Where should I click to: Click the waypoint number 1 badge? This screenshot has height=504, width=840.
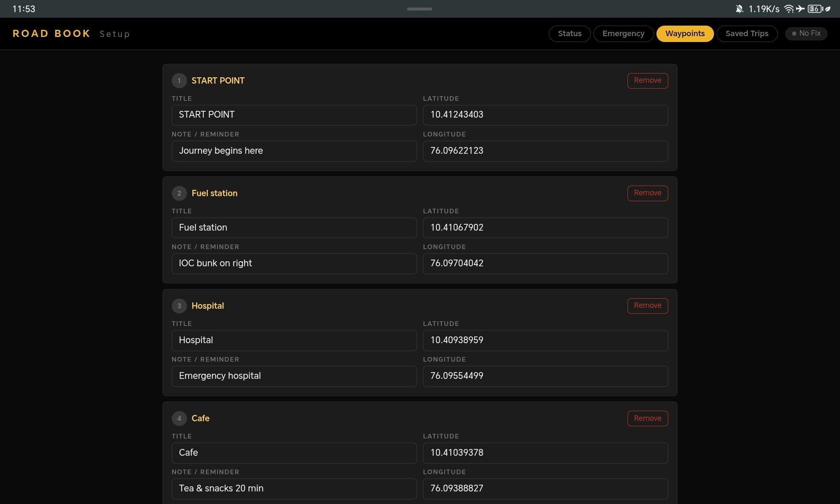(179, 81)
